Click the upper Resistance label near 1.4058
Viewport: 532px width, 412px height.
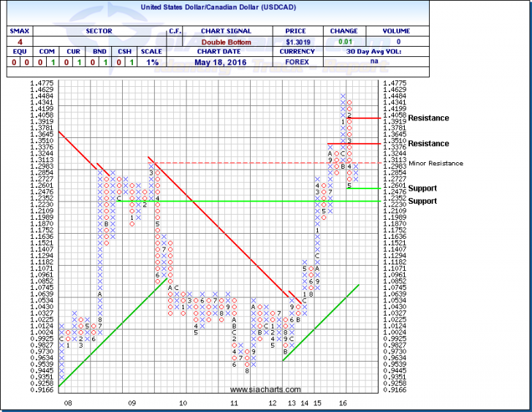428,118
